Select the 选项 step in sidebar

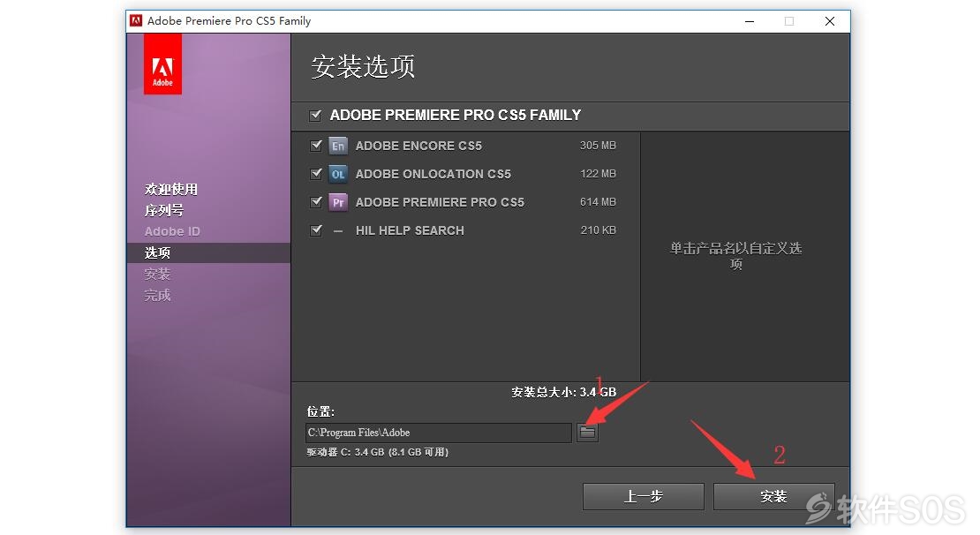pyautogui.click(x=157, y=252)
